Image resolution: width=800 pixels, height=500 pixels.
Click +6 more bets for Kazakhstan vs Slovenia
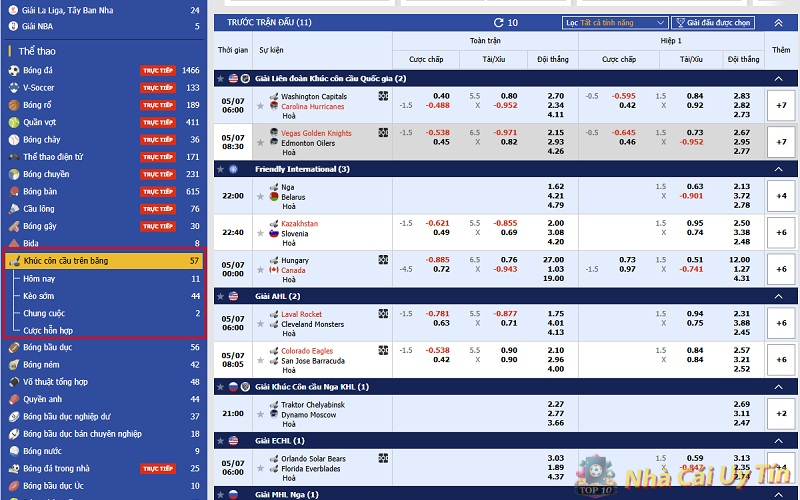click(x=781, y=233)
